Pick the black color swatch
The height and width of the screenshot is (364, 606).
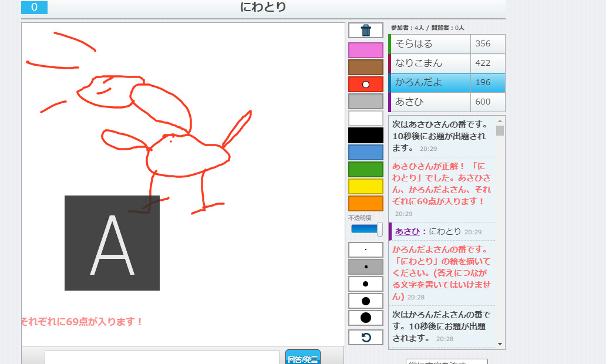[366, 135]
